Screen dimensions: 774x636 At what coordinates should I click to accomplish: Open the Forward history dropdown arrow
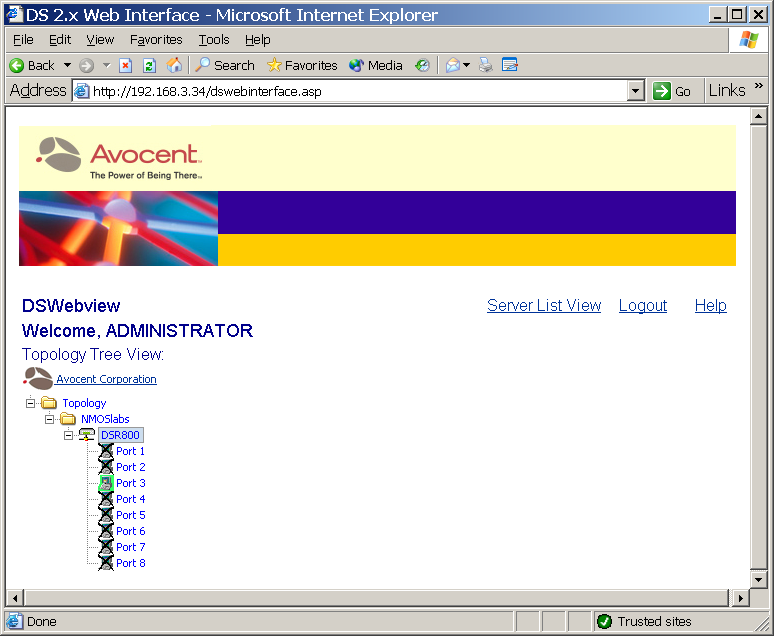(x=107, y=65)
